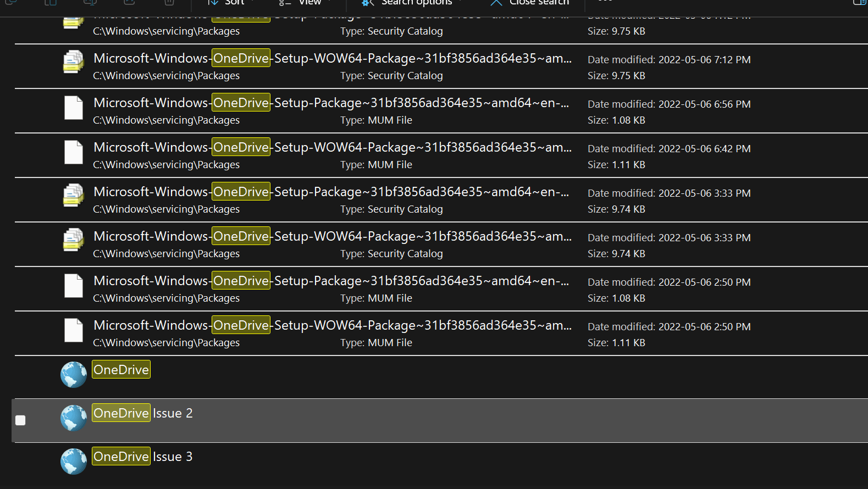Click the file icon of Setup-Package dated 2:50 PM

73,285
